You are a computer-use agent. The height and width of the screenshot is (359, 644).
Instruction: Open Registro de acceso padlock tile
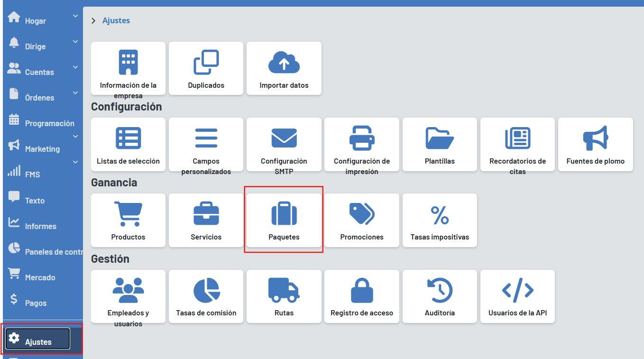[x=362, y=296]
